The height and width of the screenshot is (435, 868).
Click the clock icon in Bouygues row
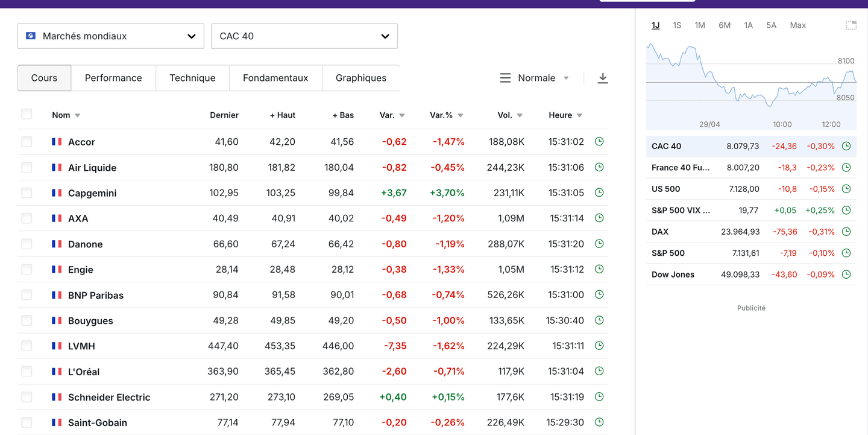[x=599, y=320]
